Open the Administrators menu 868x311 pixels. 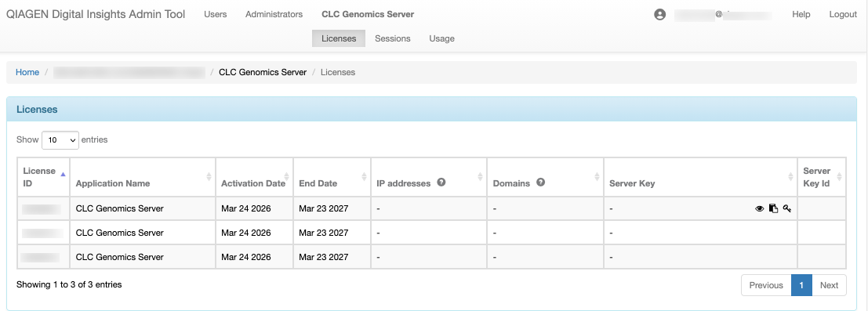274,14
